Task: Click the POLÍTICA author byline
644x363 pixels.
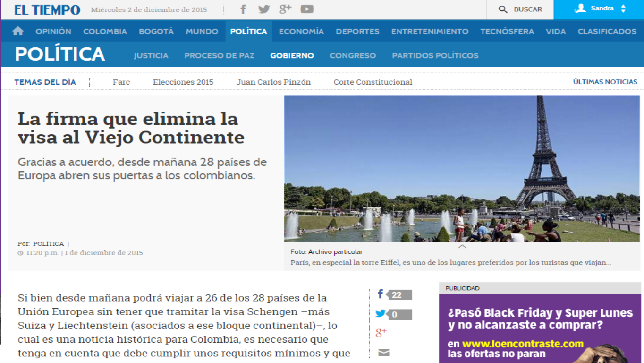Action: coord(48,244)
